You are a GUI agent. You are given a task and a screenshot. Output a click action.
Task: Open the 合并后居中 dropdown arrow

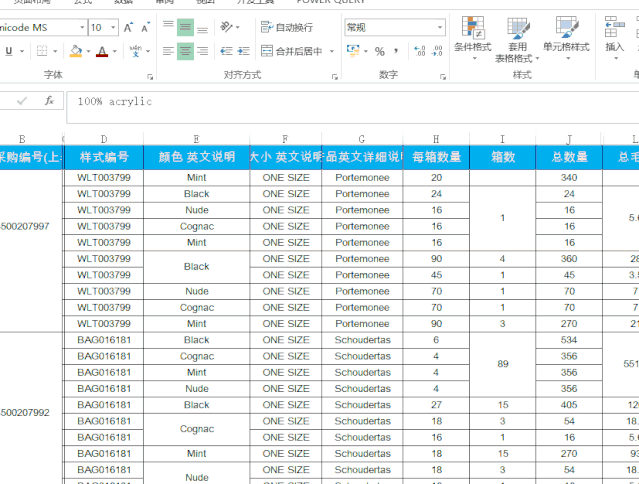[x=332, y=51]
